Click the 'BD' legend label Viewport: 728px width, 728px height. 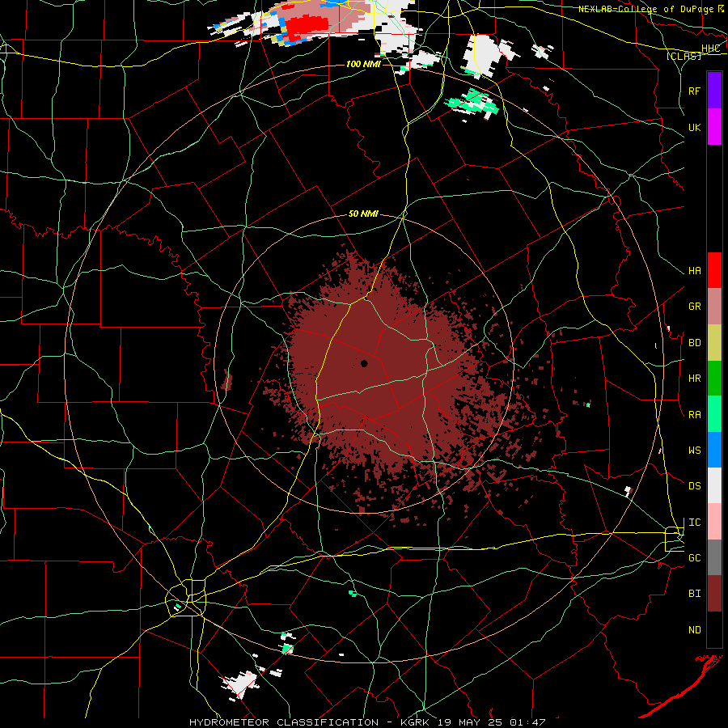click(x=694, y=343)
